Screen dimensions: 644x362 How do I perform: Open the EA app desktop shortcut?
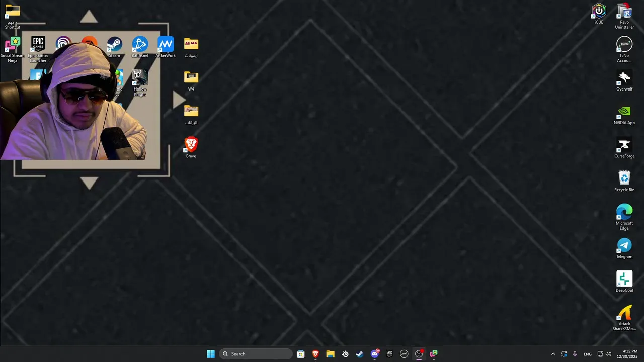coord(89,41)
